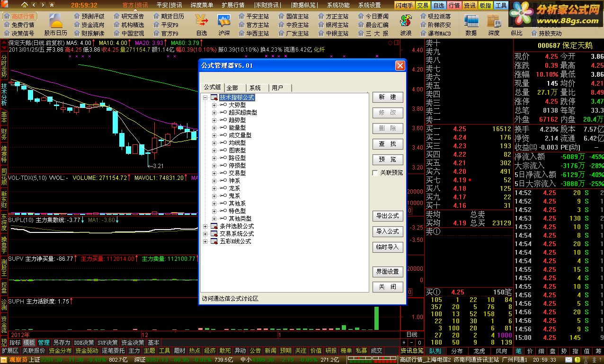Select the DDE决策 indicator tab
Screen dimensions: 604x364
pos(83,342)
